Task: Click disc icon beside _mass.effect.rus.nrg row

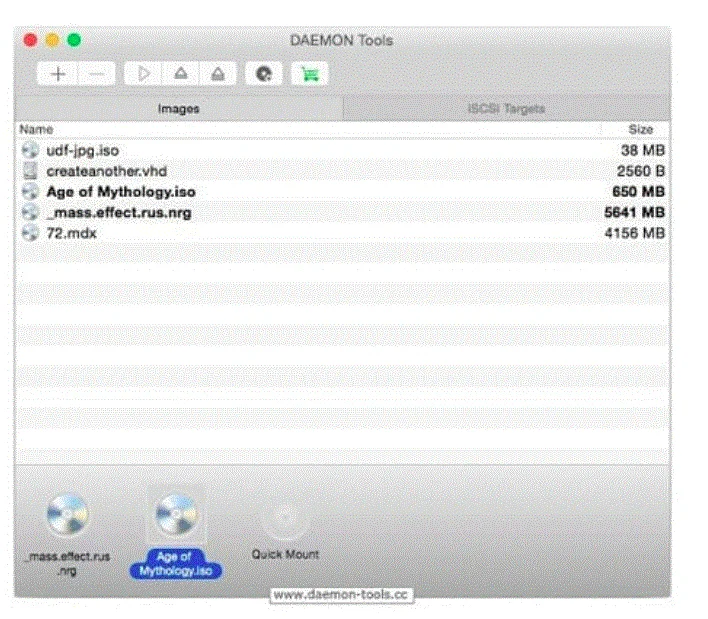Action: click(x=30, y=212)
